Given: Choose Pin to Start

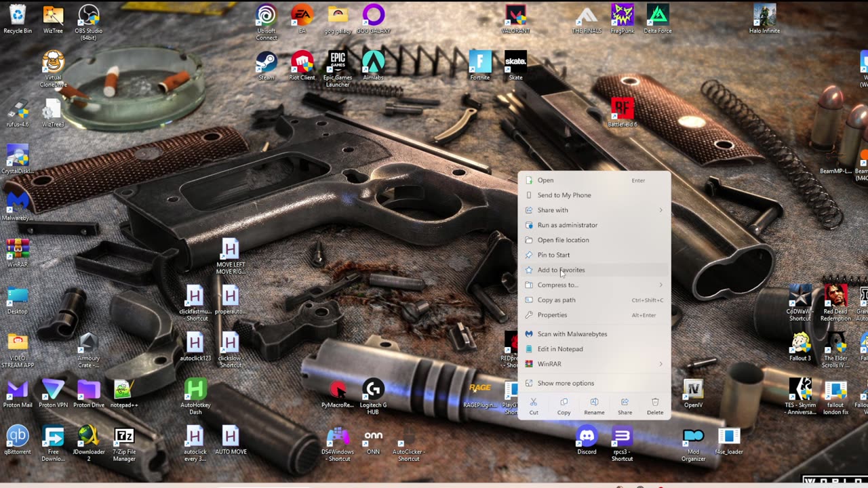Looking at the screenshot, I should pyautogui.click(x=594, y=255).
